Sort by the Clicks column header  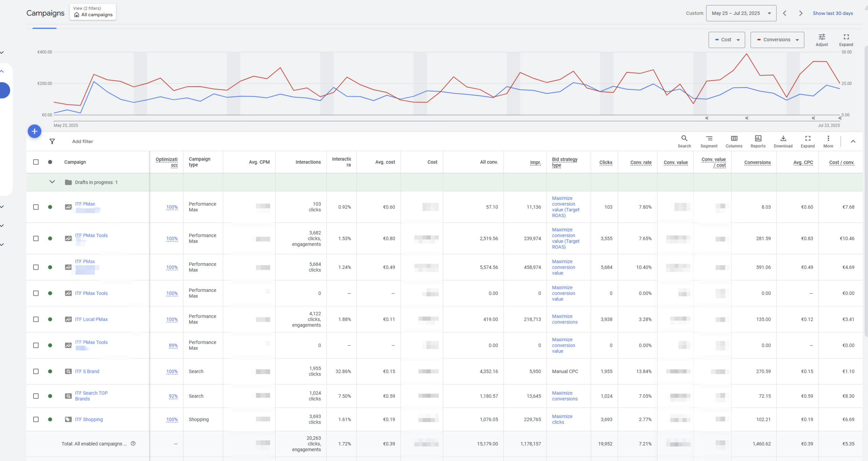(606, 162)
